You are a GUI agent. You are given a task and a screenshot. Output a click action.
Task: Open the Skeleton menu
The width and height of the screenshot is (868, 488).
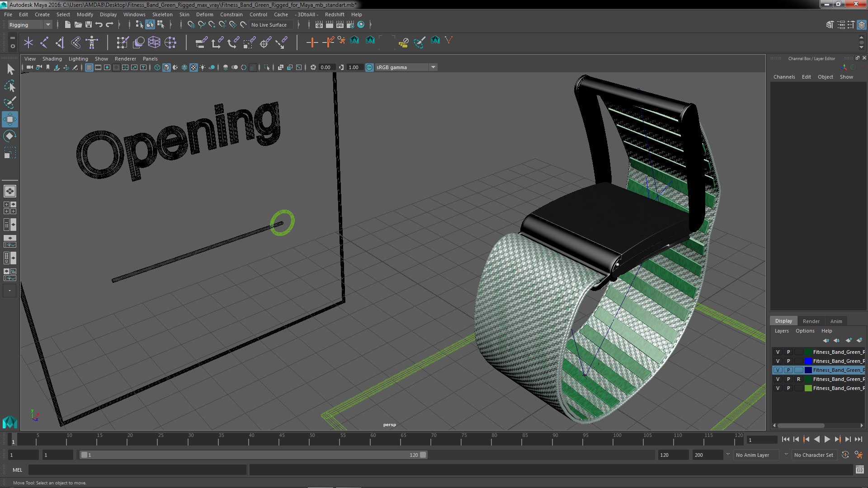click(x=162, y=14)
